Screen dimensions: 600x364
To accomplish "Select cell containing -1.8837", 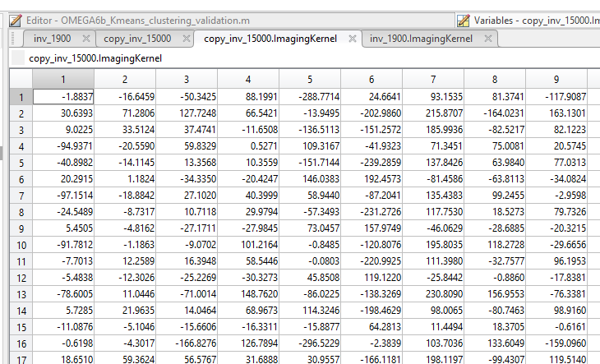I will tap(62, 97).
